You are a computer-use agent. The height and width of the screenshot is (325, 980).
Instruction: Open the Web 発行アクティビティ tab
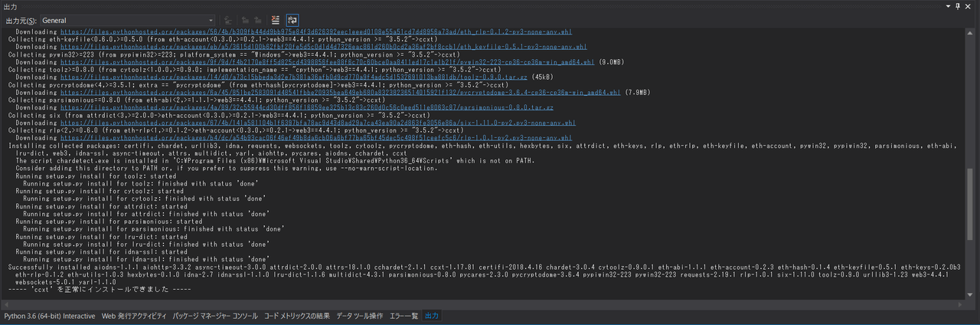coord(134,316)
